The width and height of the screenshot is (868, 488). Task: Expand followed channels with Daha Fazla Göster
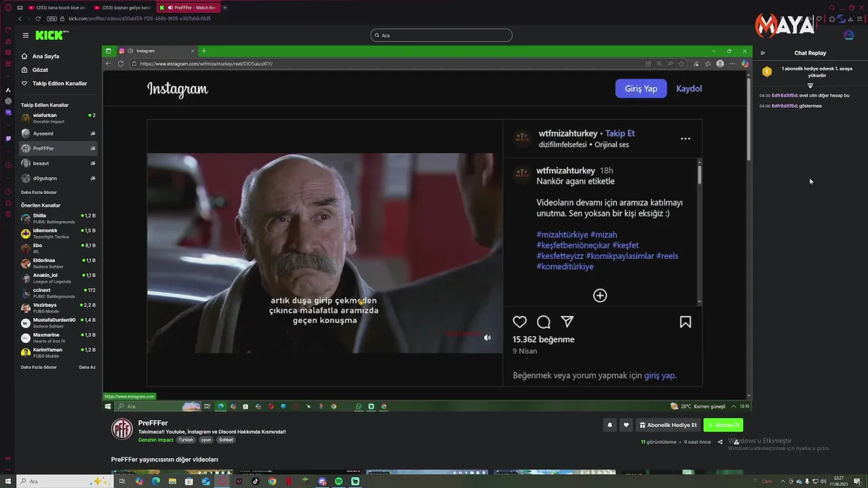tap(39, 192)
